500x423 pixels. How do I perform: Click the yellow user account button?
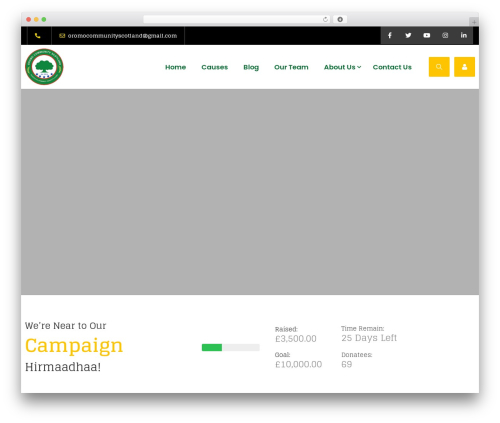click(464, 67)
